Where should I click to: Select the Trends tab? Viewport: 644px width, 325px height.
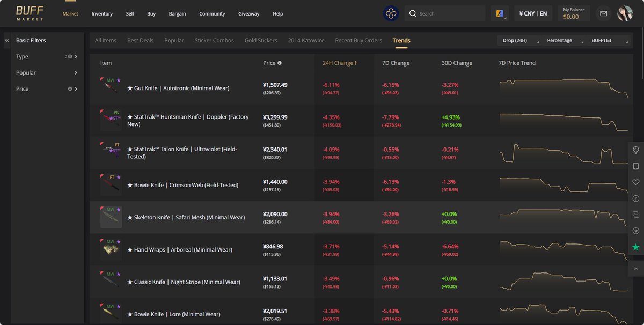[x=401, y=40]
